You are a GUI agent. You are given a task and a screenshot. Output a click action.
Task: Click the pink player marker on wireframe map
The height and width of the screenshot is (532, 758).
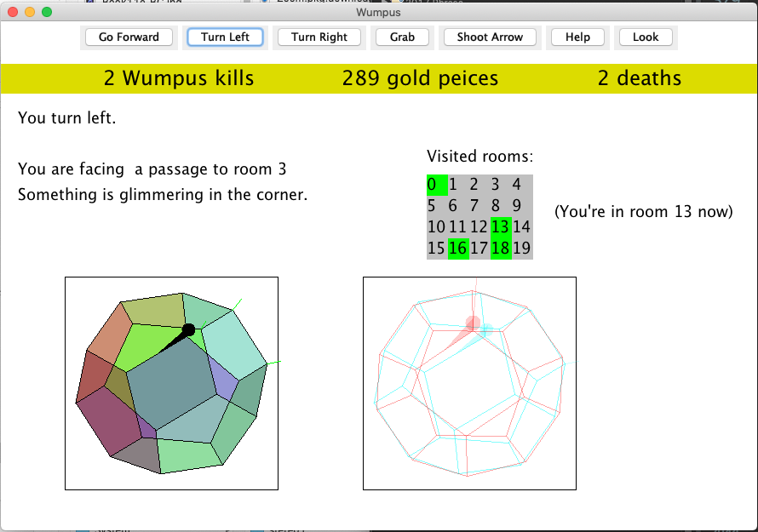(x=472, y=323)
